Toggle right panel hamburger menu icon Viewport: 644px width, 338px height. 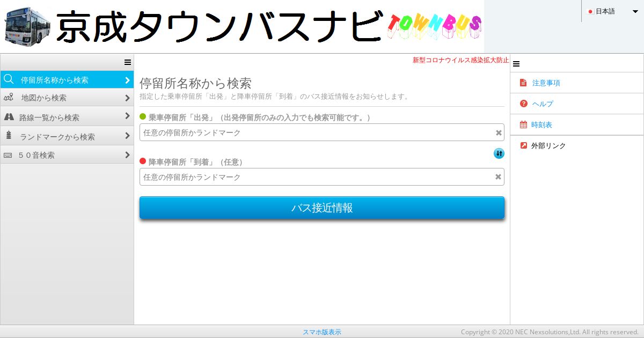tap(516, 64)
